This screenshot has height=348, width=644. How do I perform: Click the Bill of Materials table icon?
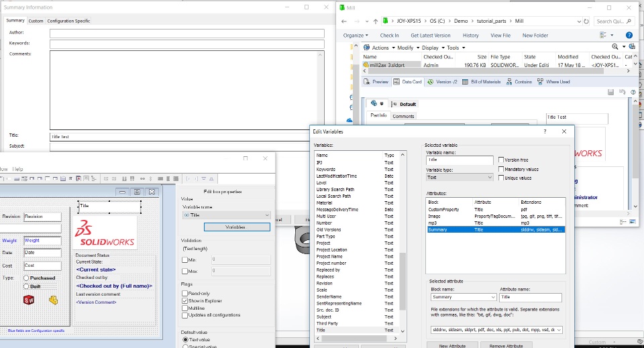pos(465,82)
